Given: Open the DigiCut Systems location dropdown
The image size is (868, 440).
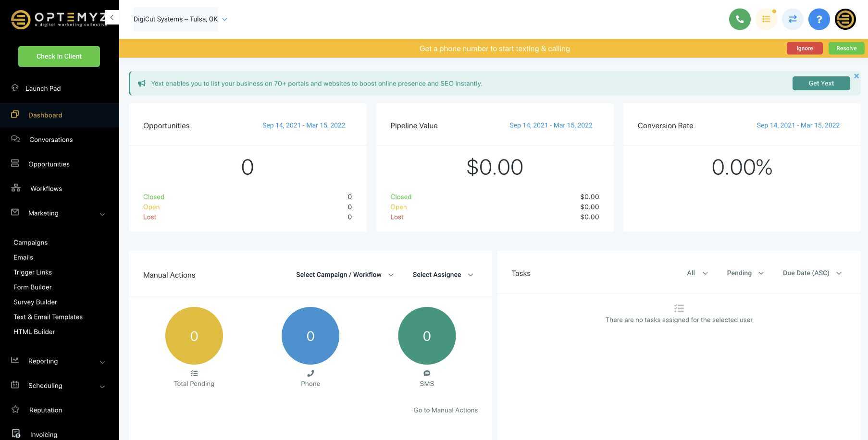Looking at the screenshot, I should (181, 19).
